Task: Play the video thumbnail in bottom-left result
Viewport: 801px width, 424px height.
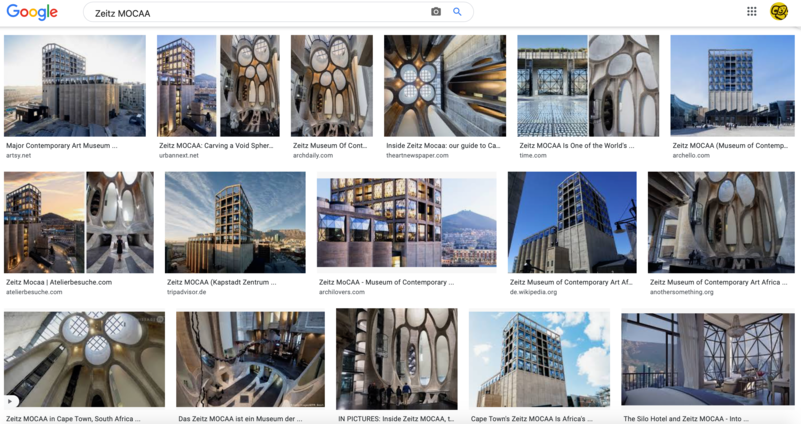Action: (x=12, y=400)
